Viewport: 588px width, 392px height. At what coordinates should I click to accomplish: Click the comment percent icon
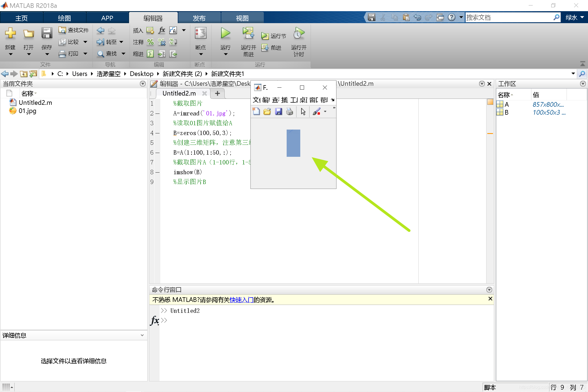coord(150,42)
